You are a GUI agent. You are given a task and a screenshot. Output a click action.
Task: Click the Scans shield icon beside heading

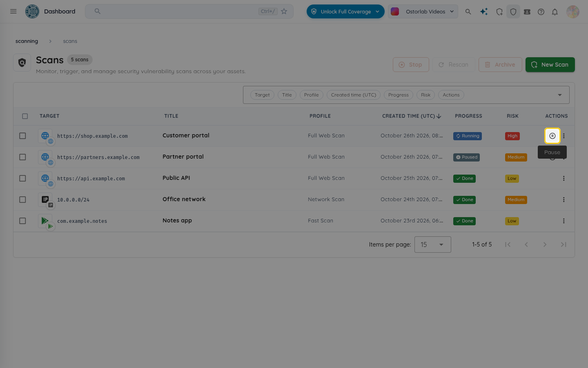(x=22, y=63)
